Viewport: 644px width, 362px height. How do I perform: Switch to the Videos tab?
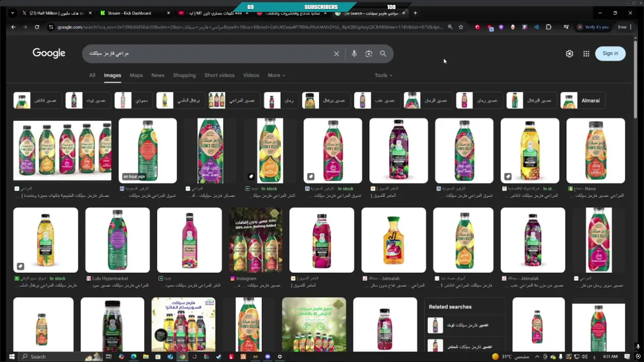pyautogui.click(x=251, y=75)
